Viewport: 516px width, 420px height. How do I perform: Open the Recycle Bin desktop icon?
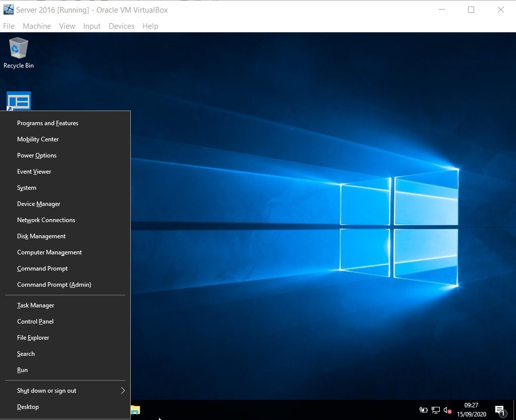click(18, 52)
